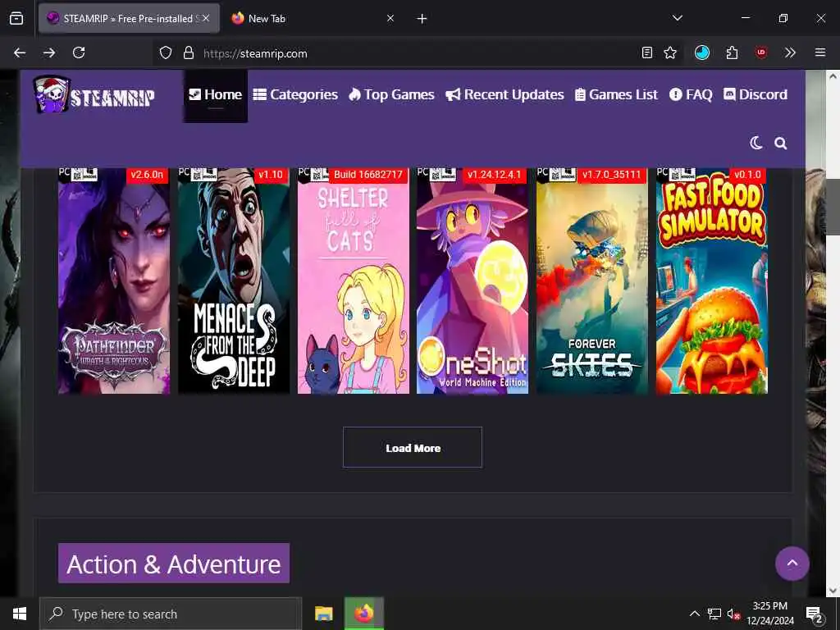Toggle reader view icon in address bar
Screen dimensions: 840x630
pos(647,52)
